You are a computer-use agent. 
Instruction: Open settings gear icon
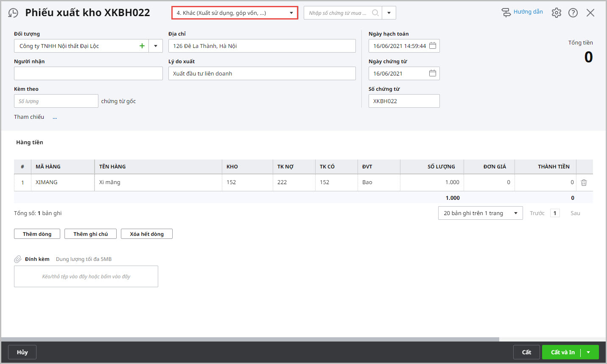556,13
